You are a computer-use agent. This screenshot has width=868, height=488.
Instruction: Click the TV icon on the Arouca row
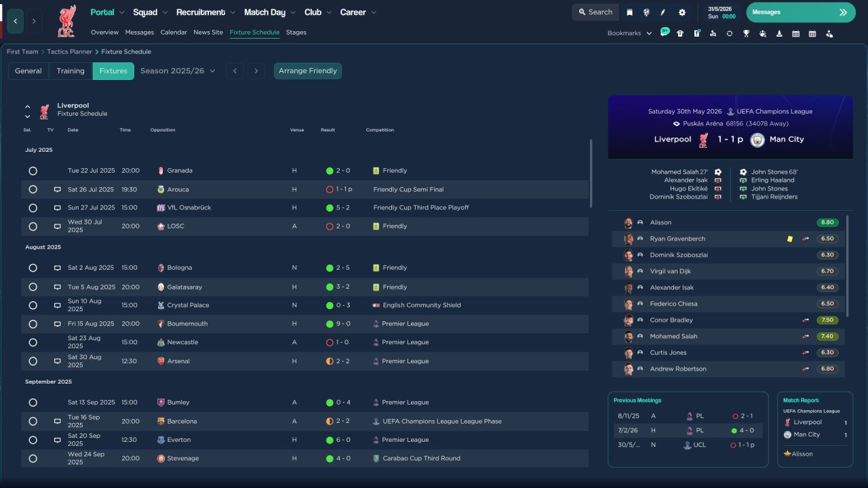[58, 190]
